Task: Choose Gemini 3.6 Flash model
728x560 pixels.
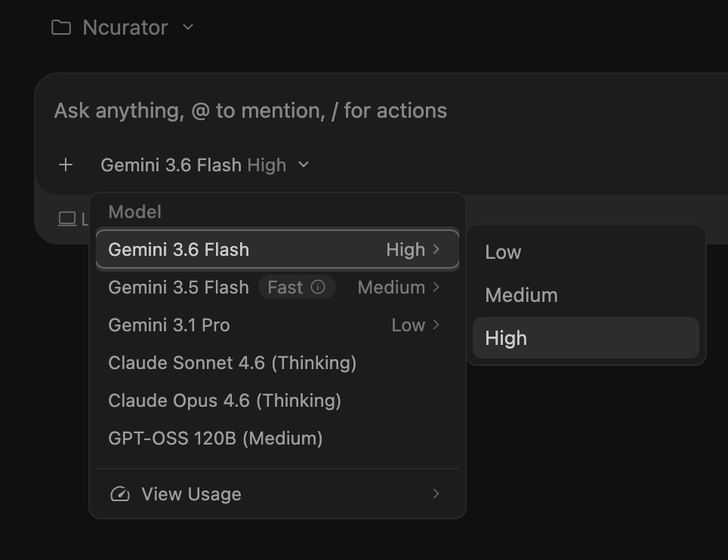Action: [278, 250]
